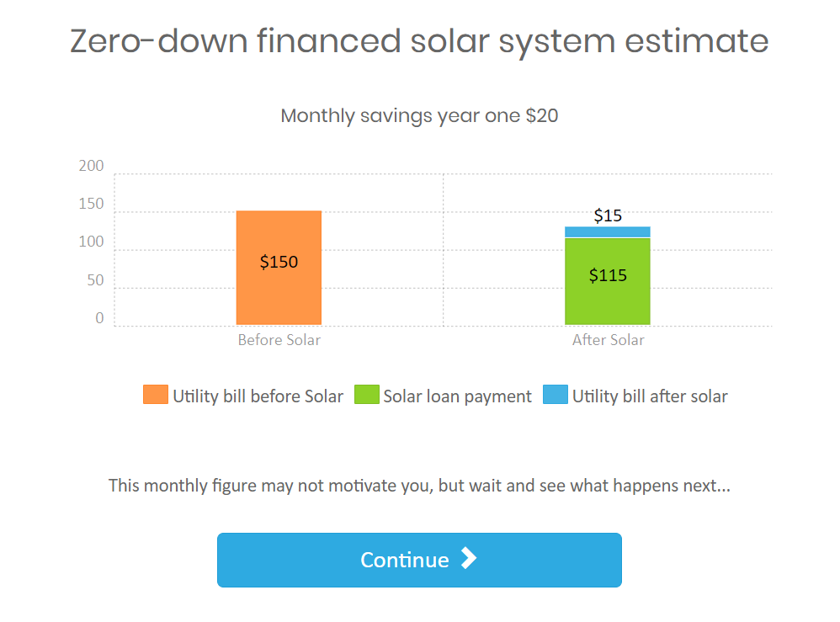
Task: Click the blue $15 bar segment
Action: [608, 232]
